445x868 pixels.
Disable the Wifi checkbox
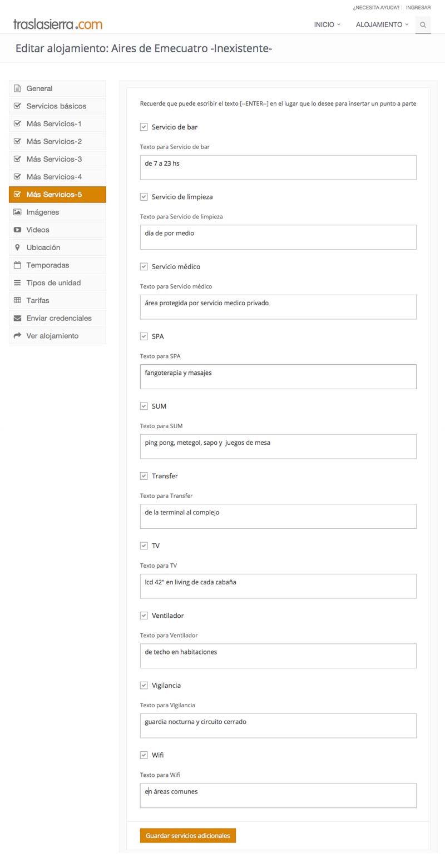[x=144, y=755]
